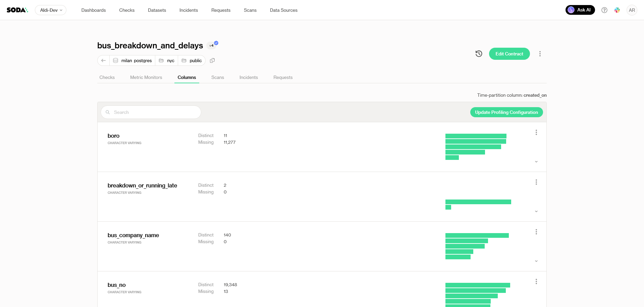Image resolution: width=644 pixels, height=307 pixels.
Task: Click the Edit Contract button
Action: click(509, 54)
